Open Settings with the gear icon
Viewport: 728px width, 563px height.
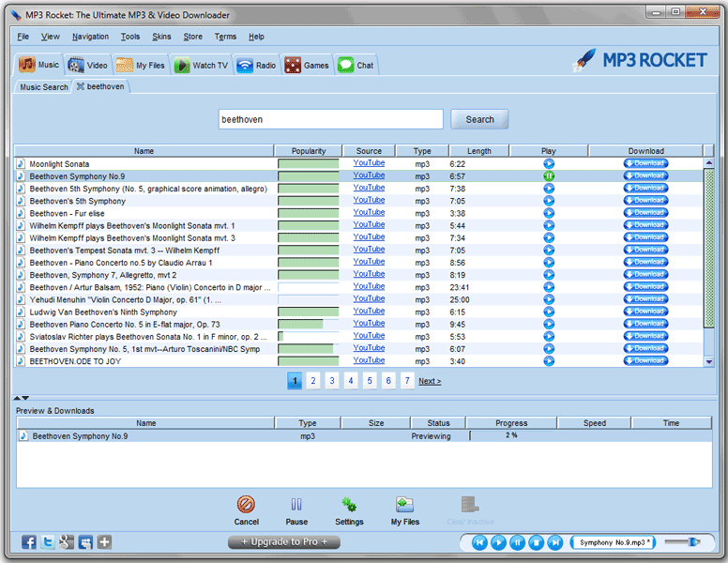click(x=349, y=505)
